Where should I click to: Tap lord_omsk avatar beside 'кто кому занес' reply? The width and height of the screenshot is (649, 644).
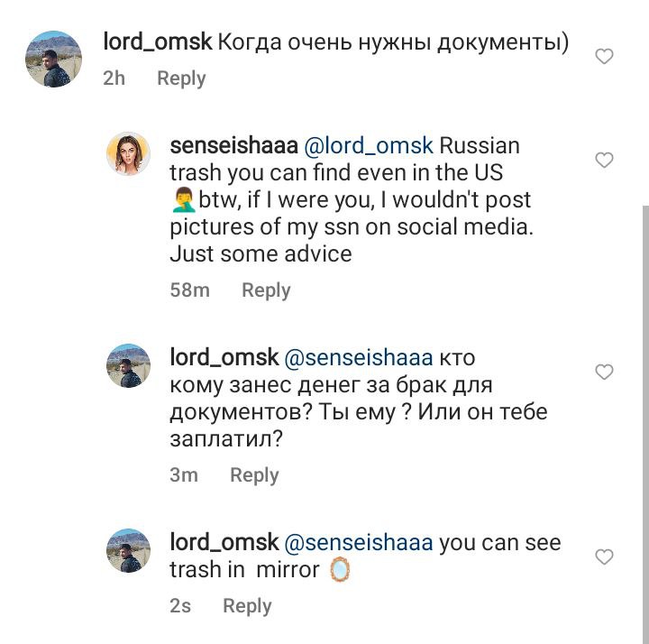coord(128,365)
